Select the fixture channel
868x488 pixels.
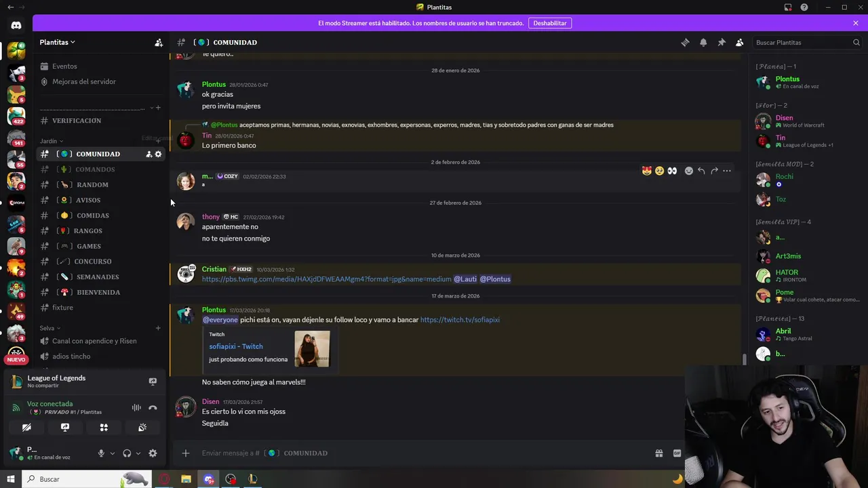(x=62, y=308)
